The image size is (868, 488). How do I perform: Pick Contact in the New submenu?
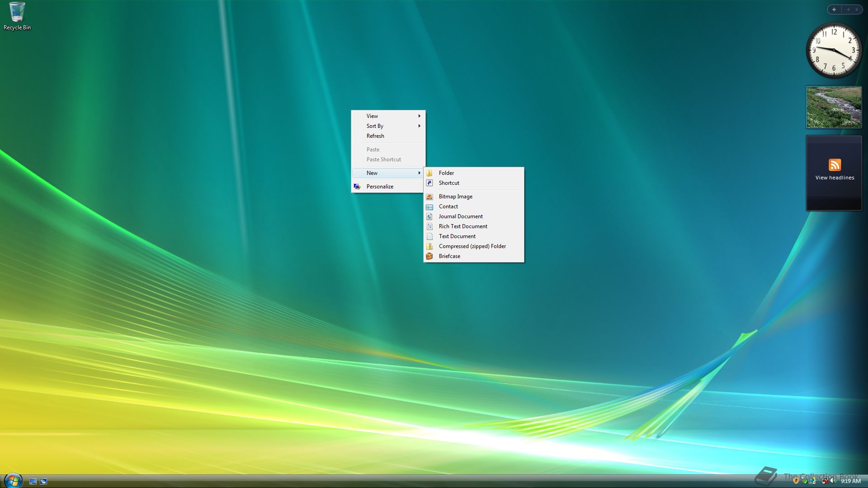[x=474, y=206]
